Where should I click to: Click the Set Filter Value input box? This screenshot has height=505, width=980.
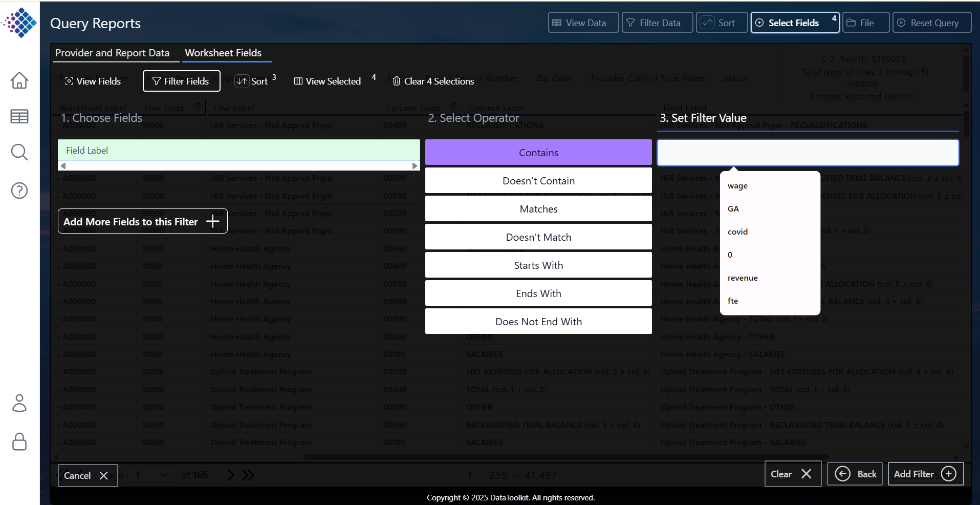pyautogui.click(x=808, y=152)
